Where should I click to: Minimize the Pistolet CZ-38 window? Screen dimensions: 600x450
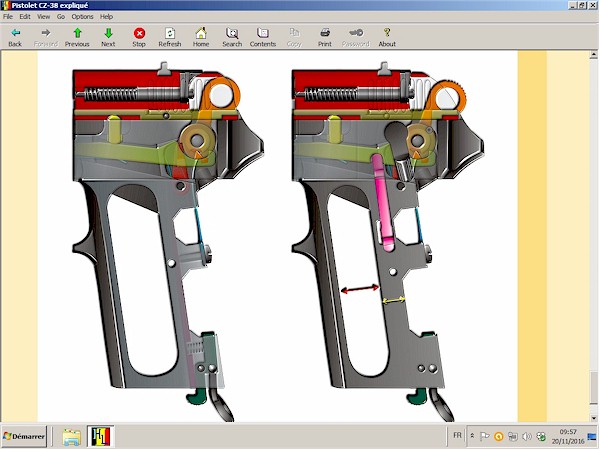coord(573,5)
